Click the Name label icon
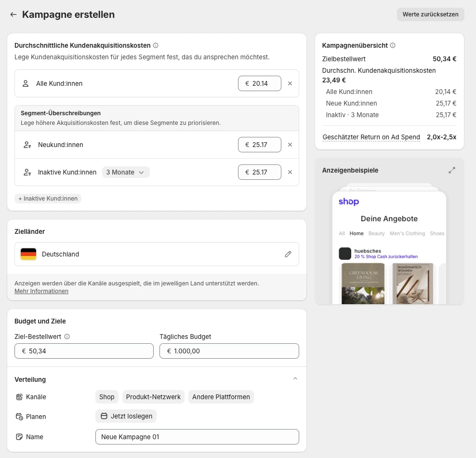476x458 pixels. pyautogui.click(x=19, y=437)
